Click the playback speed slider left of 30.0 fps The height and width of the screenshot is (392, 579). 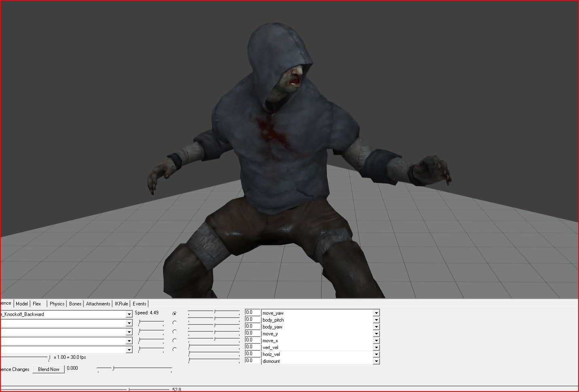pos(25,358)
